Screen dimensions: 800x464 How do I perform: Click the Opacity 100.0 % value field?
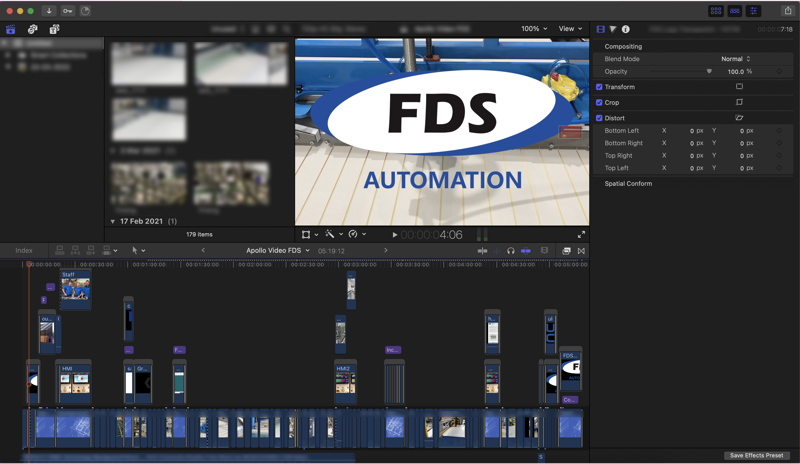739,71
